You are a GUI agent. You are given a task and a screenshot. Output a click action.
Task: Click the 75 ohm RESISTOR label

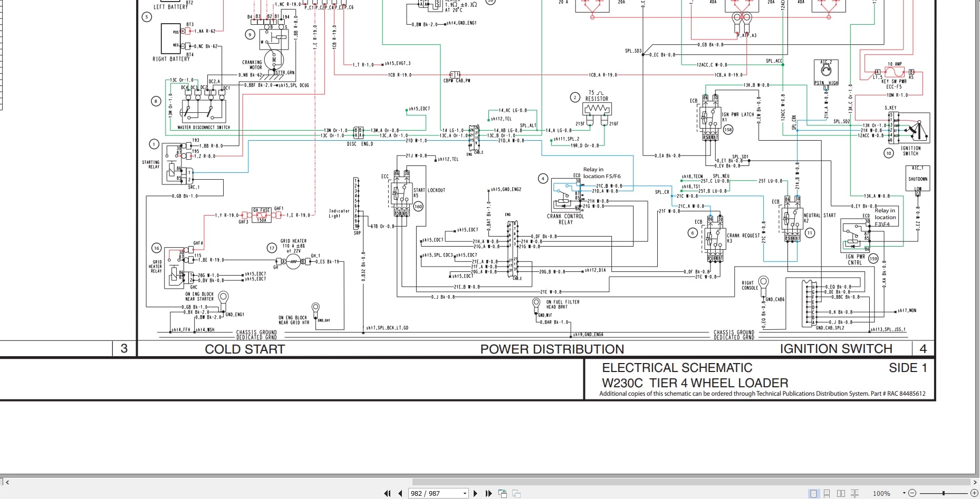point(597,96)
